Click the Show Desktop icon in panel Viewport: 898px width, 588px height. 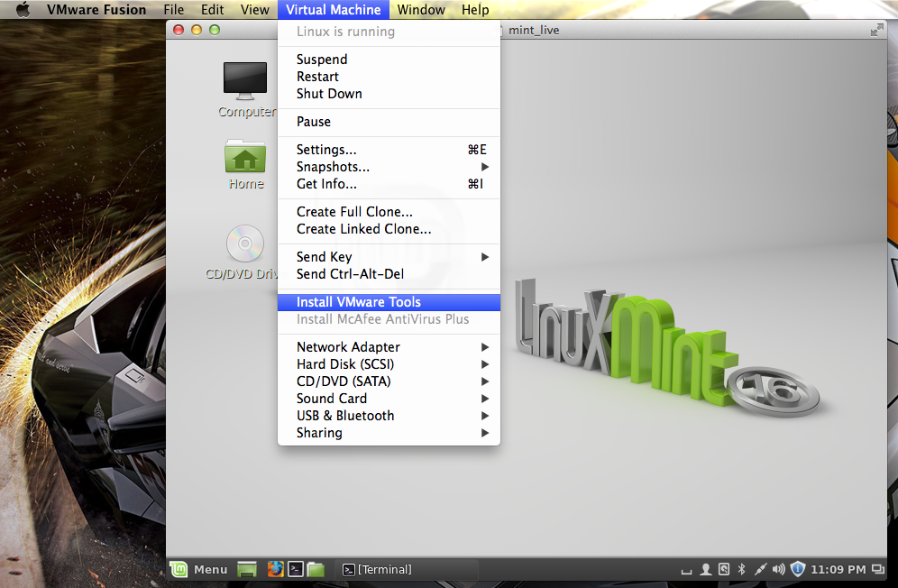[247, 569]
